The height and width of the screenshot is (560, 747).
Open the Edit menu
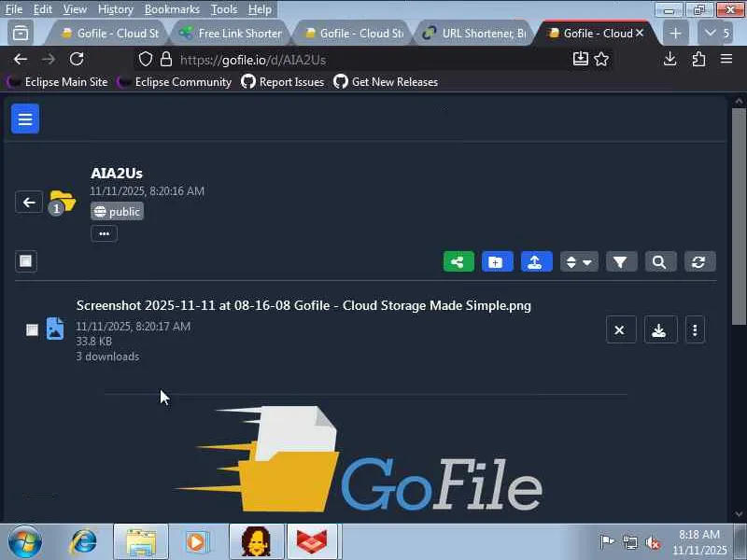(x=42, y=9)
